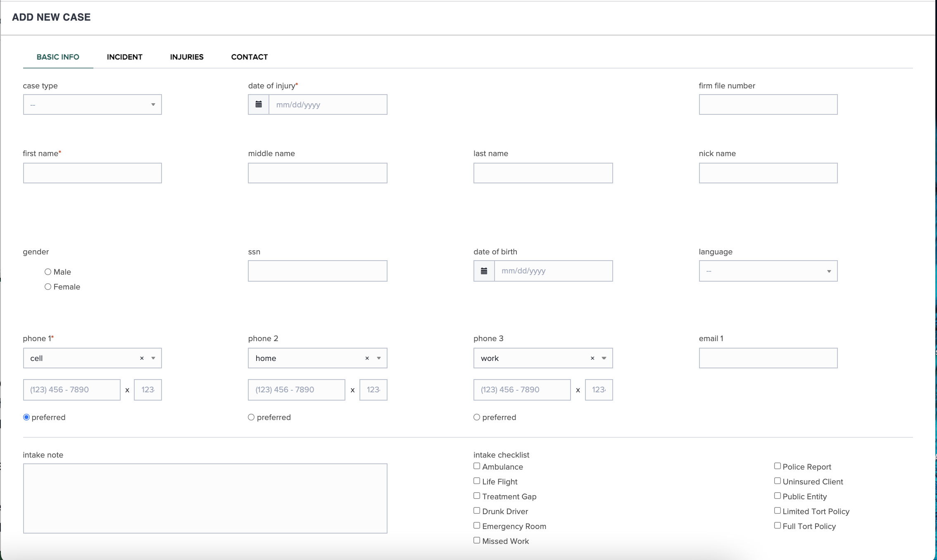Click the firm file number field
The width and height of the screenshot is (937, 560).
click(768, 104)
